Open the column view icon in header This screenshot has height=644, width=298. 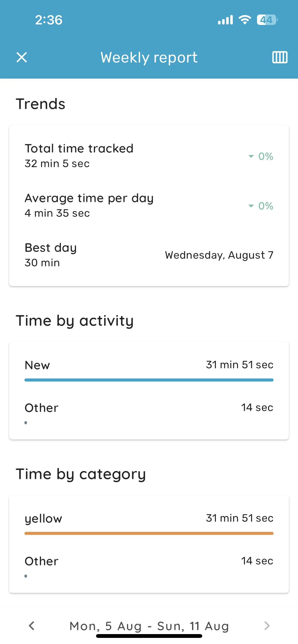(x=280, y=57)
